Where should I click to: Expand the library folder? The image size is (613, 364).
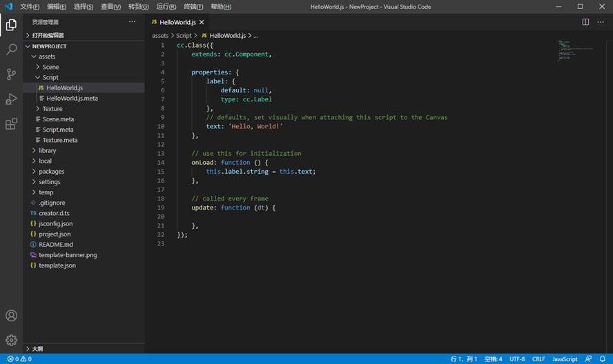point(84,150)
